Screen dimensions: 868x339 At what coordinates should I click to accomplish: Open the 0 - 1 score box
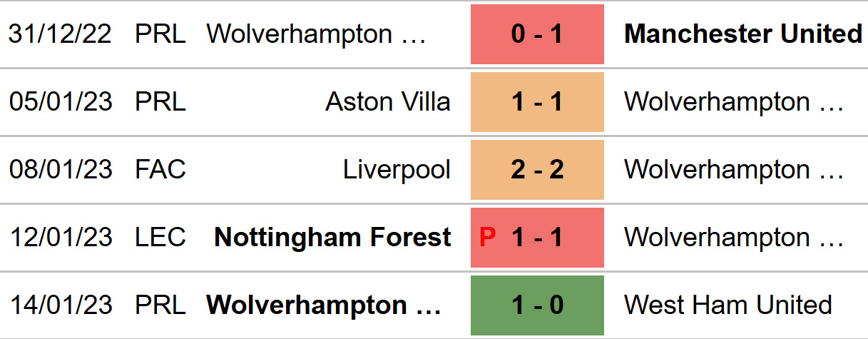pos(537,34)
